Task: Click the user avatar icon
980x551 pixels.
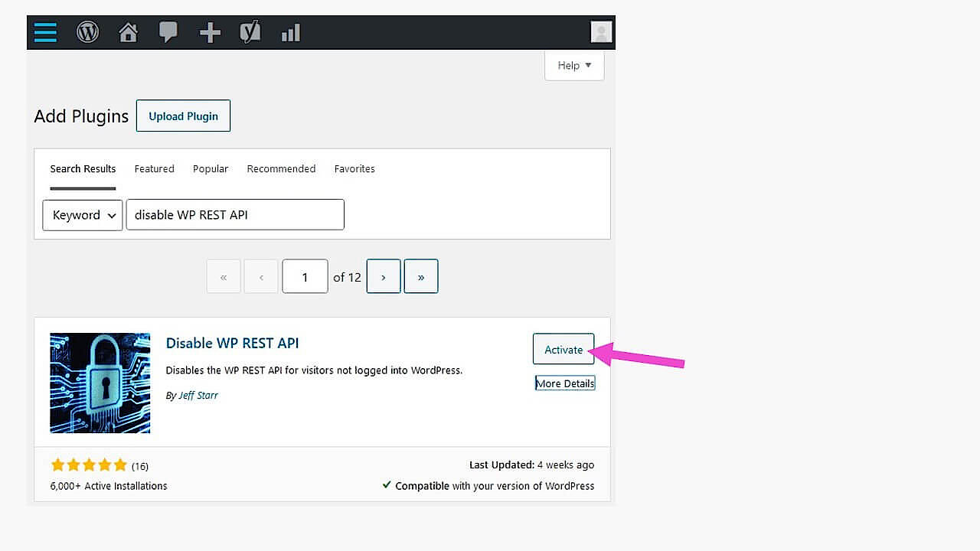Action: point(601,32)
